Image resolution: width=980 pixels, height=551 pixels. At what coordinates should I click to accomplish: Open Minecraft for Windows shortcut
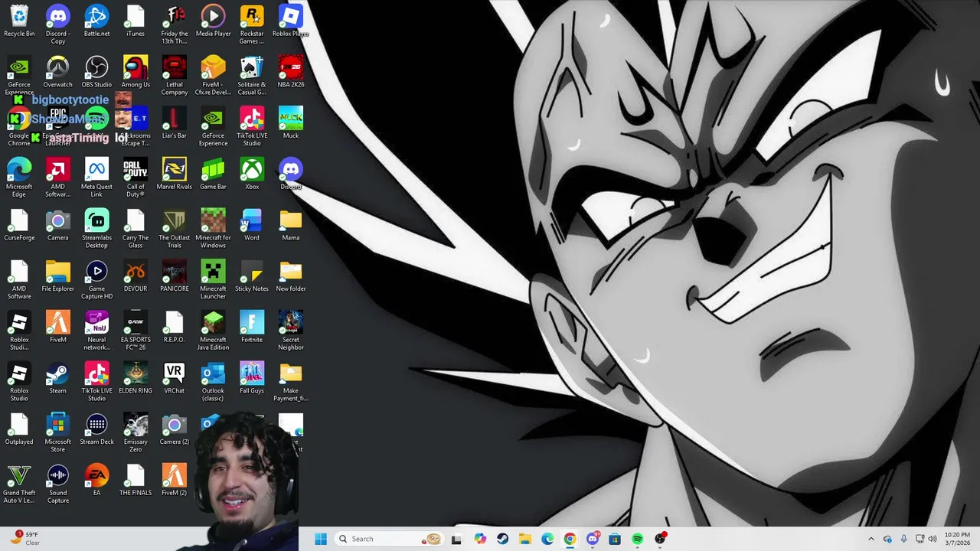pos(213,228)
